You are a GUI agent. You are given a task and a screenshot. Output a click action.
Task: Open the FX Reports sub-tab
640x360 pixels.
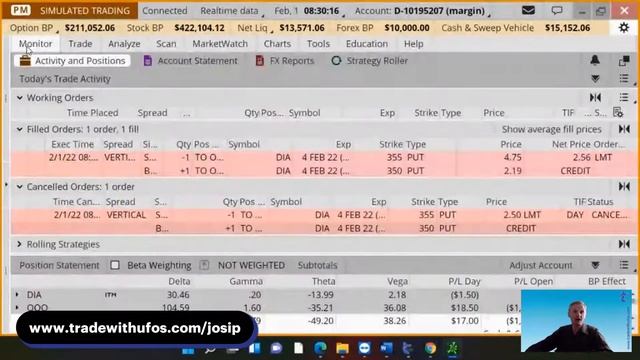[285, 61]
